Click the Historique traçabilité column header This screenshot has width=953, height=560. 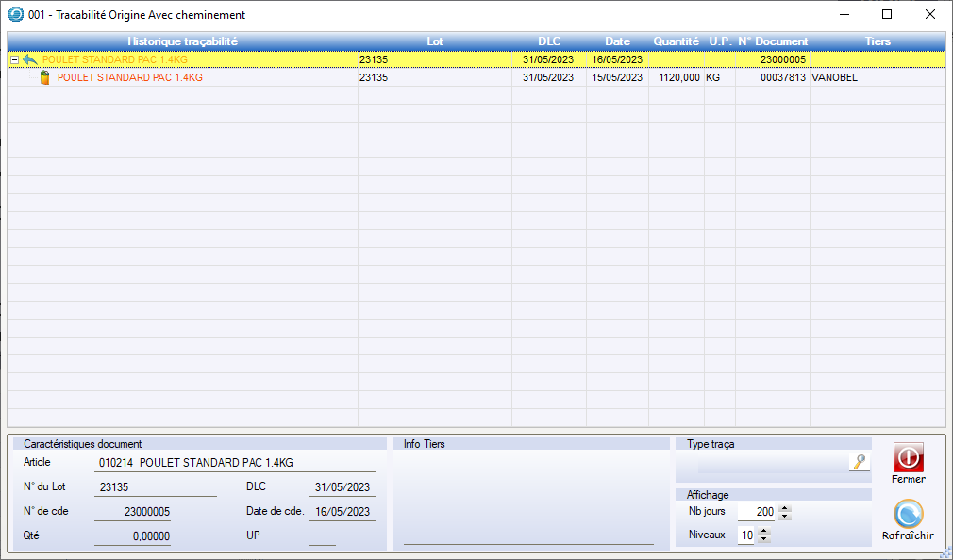pos(182,41)
